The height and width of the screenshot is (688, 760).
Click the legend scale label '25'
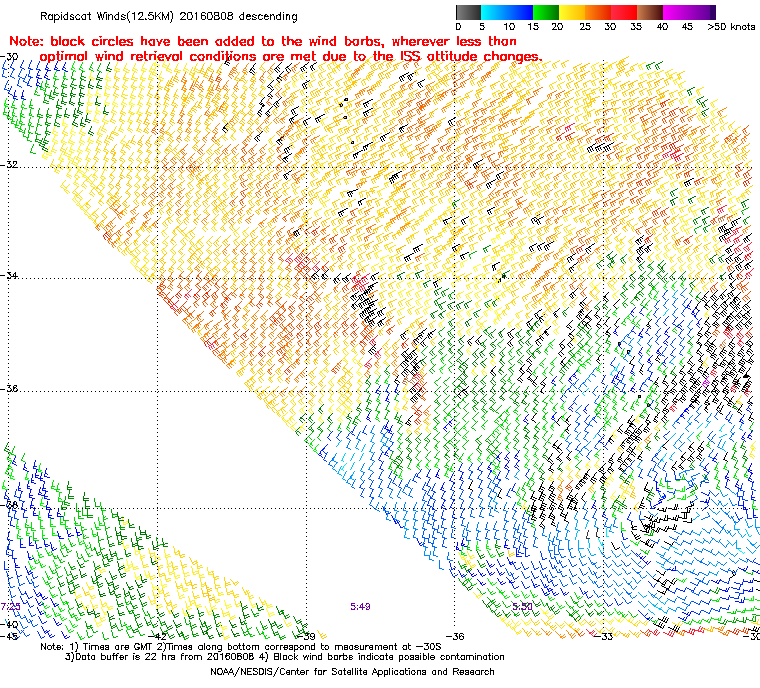(585, 27)
